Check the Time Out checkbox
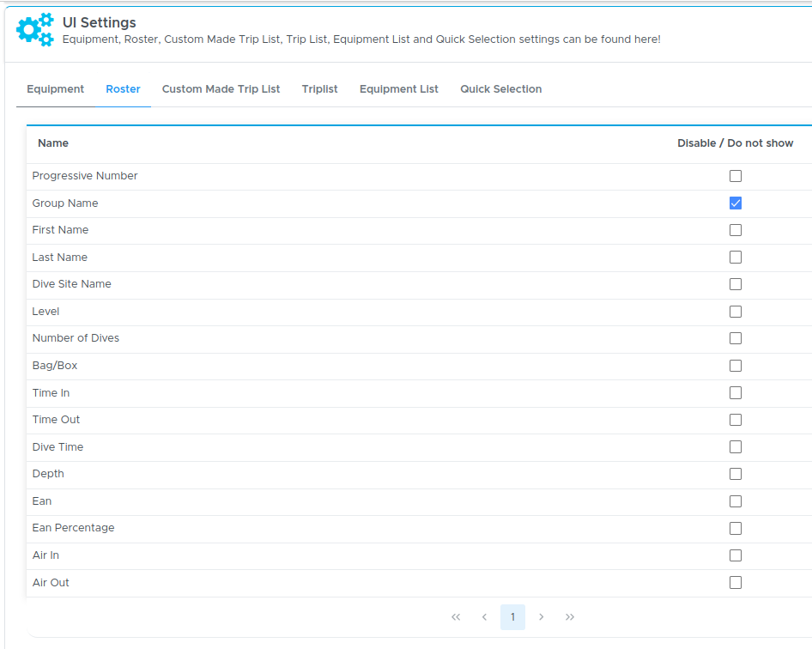 (x=736, y=420)
